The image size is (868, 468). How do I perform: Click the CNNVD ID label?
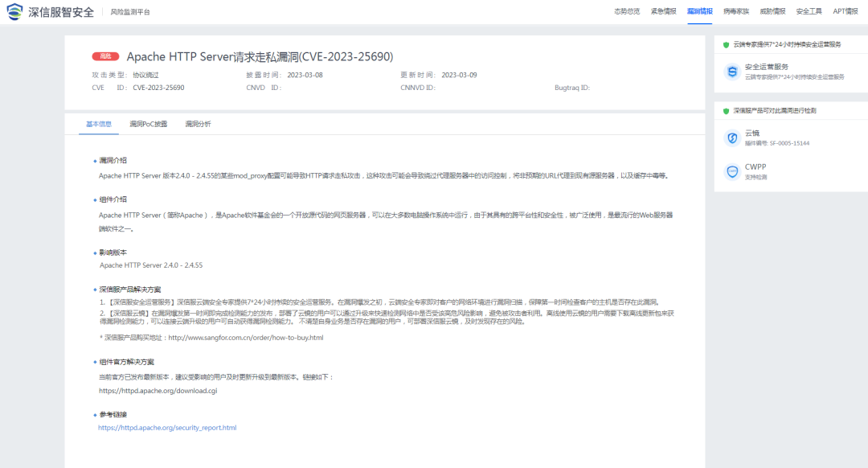pyautogui.click(x=418, y=88)
